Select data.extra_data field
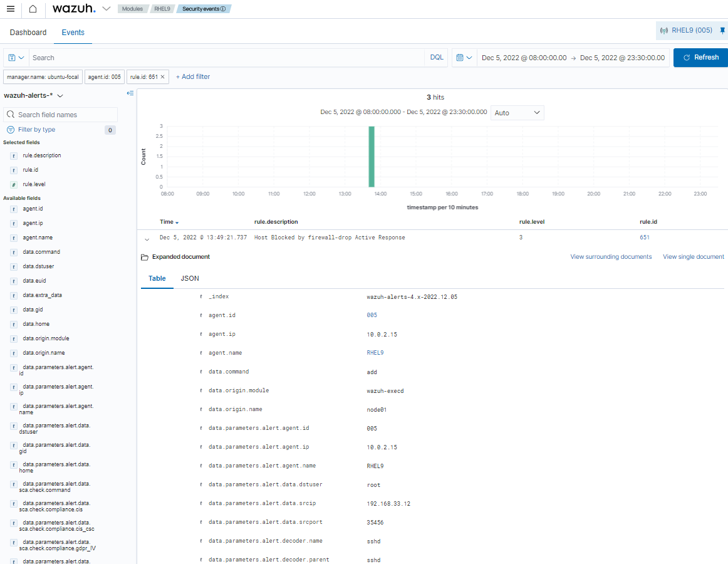This screenshot has width=728, height=564. 42,295
